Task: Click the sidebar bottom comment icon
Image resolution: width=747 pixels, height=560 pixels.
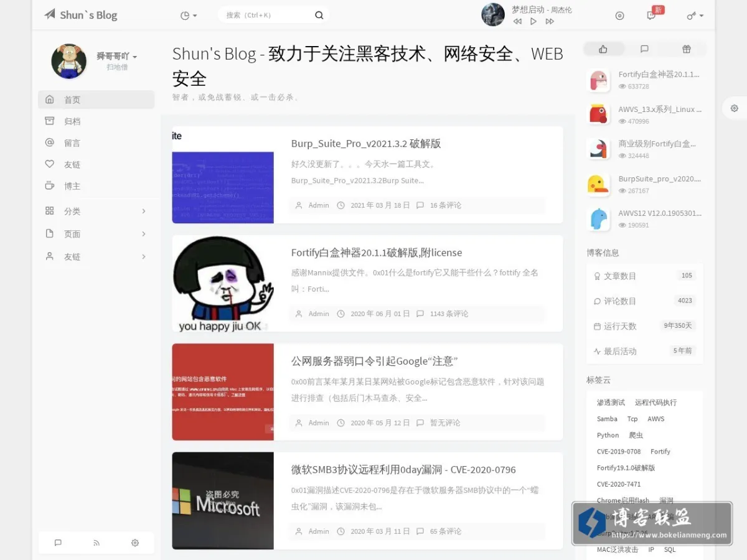Action: [x=58, y=543]
